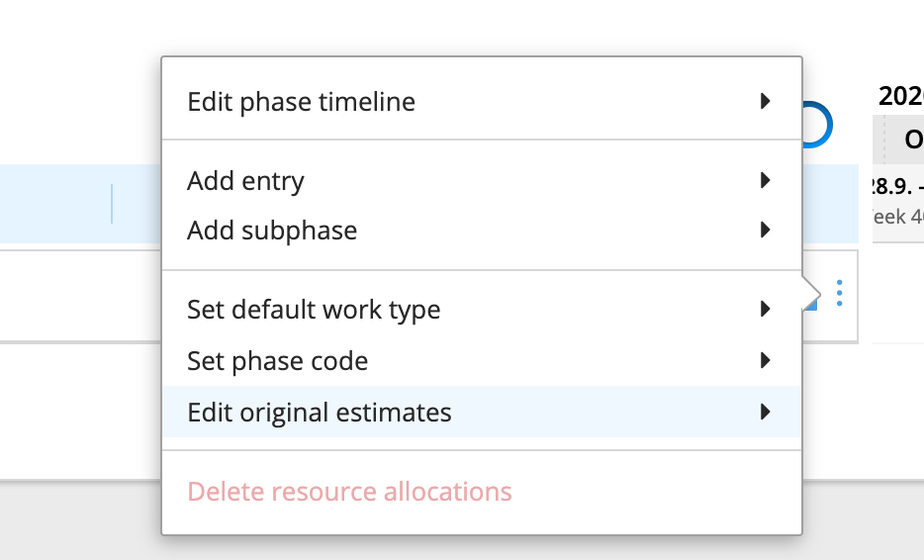Viewport: 924px width, 560px height.
Task: Click Delete resource allocations
Action: click(x=349, y=492)
